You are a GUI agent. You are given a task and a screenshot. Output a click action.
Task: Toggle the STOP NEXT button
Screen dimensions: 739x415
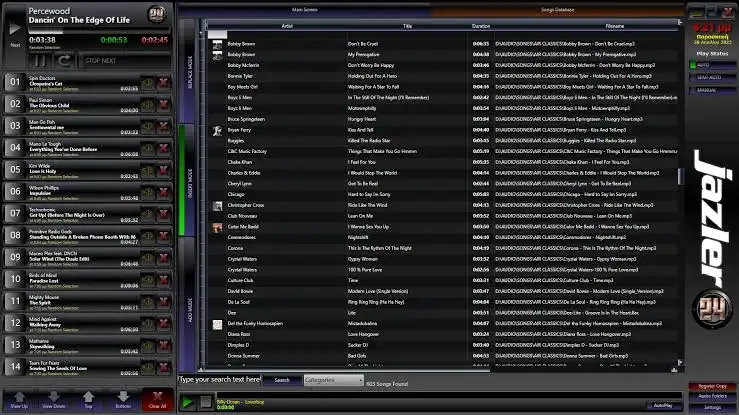click(x=124, y=60)
